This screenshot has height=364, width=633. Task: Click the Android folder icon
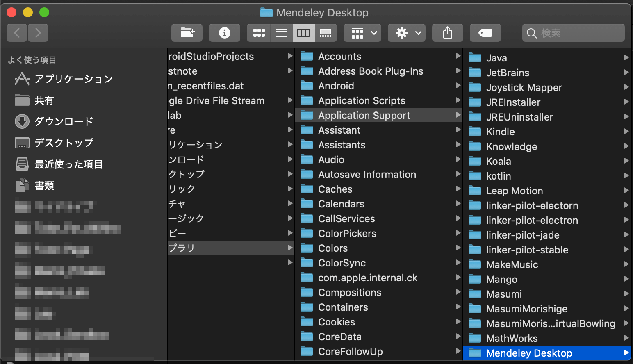307,86
